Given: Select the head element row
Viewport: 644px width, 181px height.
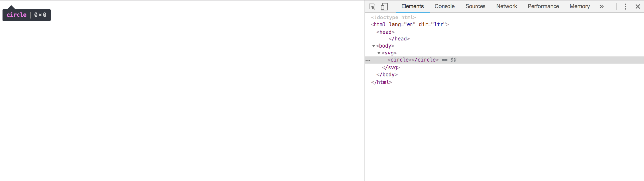Looking at the screenshot, I should coord(385,32).
